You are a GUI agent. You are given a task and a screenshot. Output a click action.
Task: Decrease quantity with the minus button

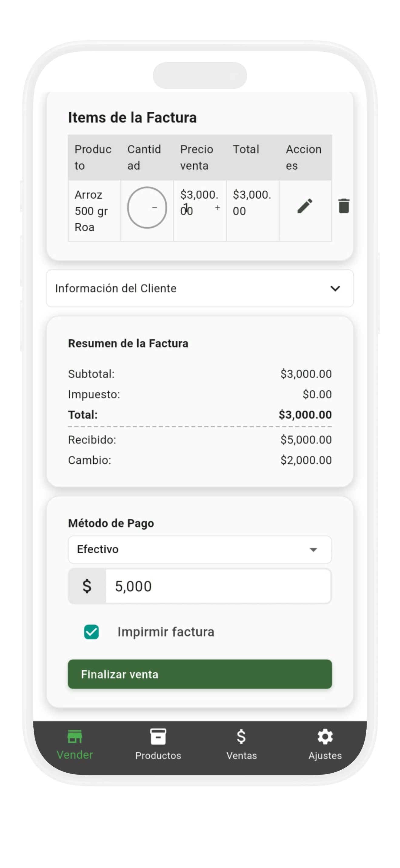[x=155, y=208]
